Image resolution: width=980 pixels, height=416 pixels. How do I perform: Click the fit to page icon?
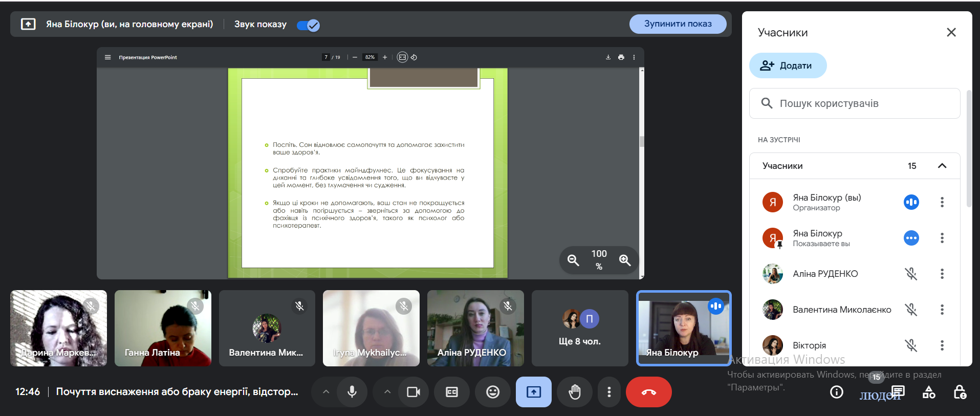point(402,57)
